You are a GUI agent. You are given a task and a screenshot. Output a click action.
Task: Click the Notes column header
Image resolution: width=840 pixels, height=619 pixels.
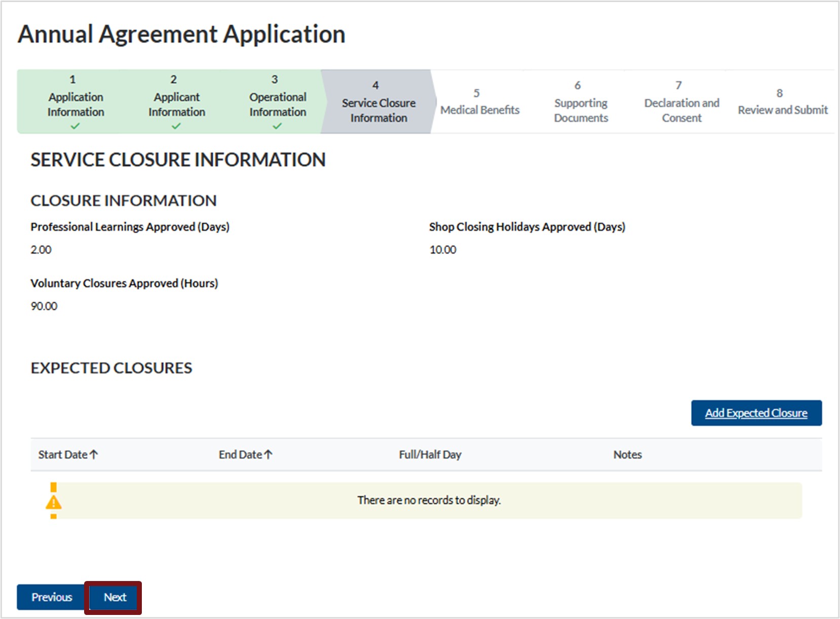click(x=627, y=454)
